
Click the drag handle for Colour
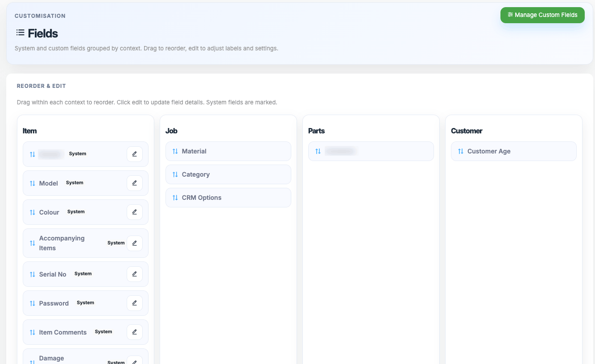[33, 212]
